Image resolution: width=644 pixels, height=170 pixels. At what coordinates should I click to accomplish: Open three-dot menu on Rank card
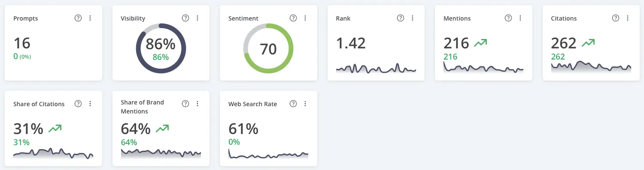[413, 18]
